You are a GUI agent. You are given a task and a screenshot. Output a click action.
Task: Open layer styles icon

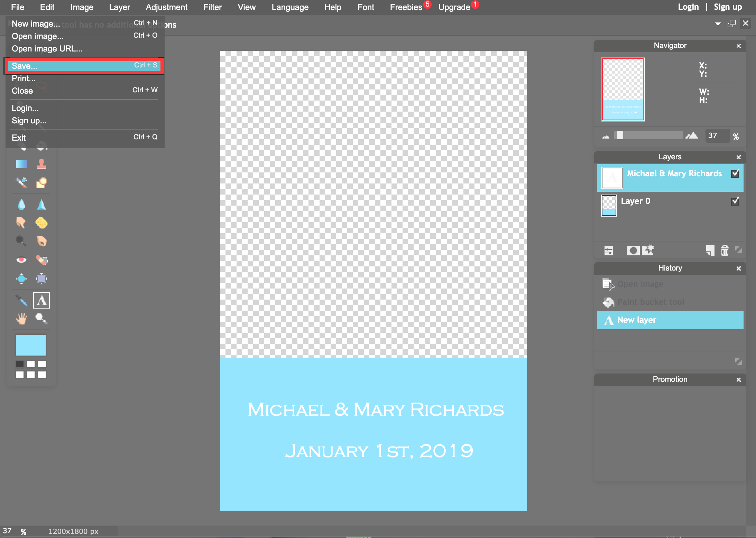pyautogui.click(x=648, y=250)
